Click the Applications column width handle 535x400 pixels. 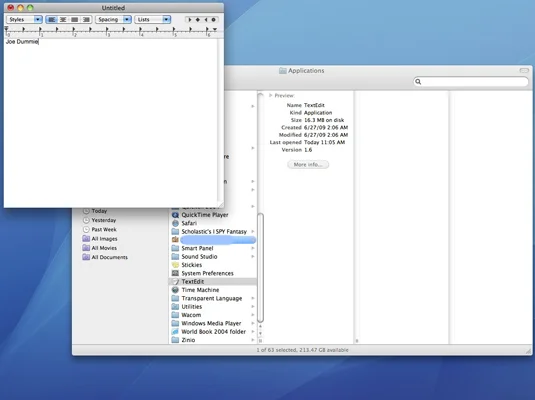pos(260,341)
